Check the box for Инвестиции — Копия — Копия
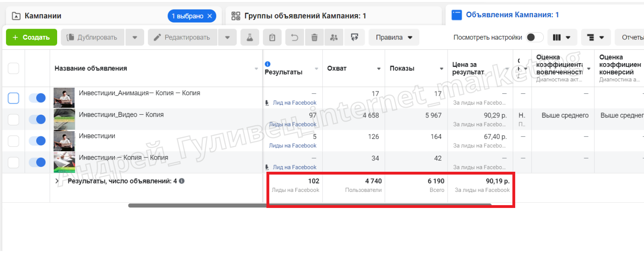This screenshot has width=644, height=253. [x=14, y=162]
